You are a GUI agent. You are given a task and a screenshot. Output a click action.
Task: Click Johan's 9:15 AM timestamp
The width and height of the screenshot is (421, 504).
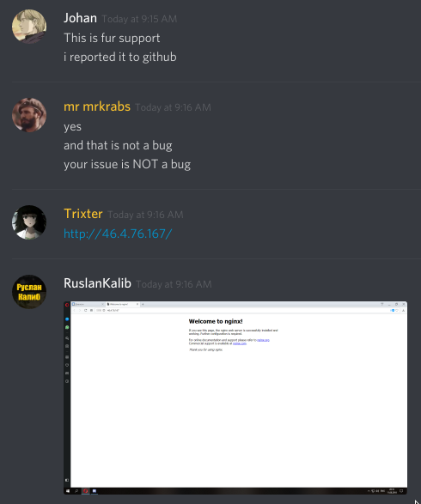[139, 19]
